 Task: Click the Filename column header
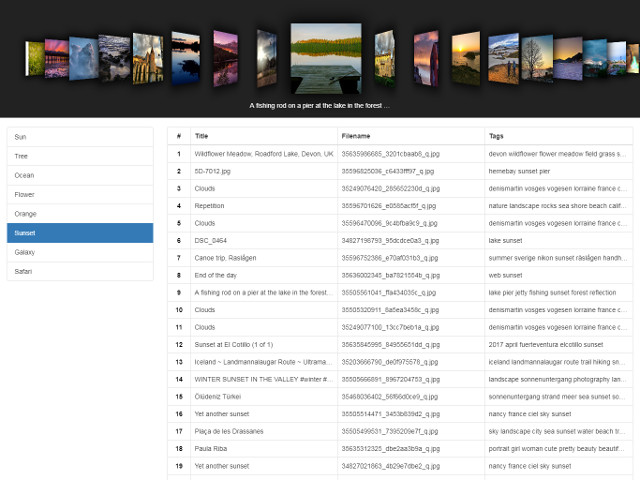[356, 135]
